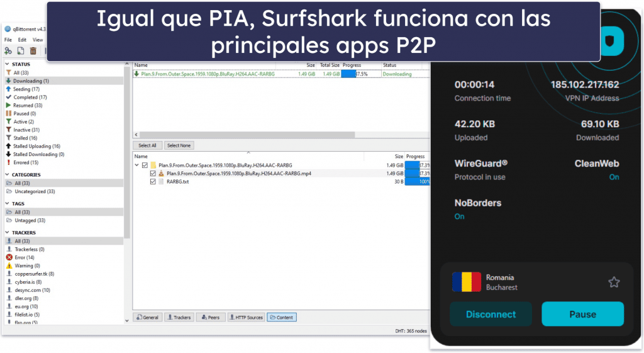Toggle checkbox for the Plan.9 torrent folder

[145, 165]
